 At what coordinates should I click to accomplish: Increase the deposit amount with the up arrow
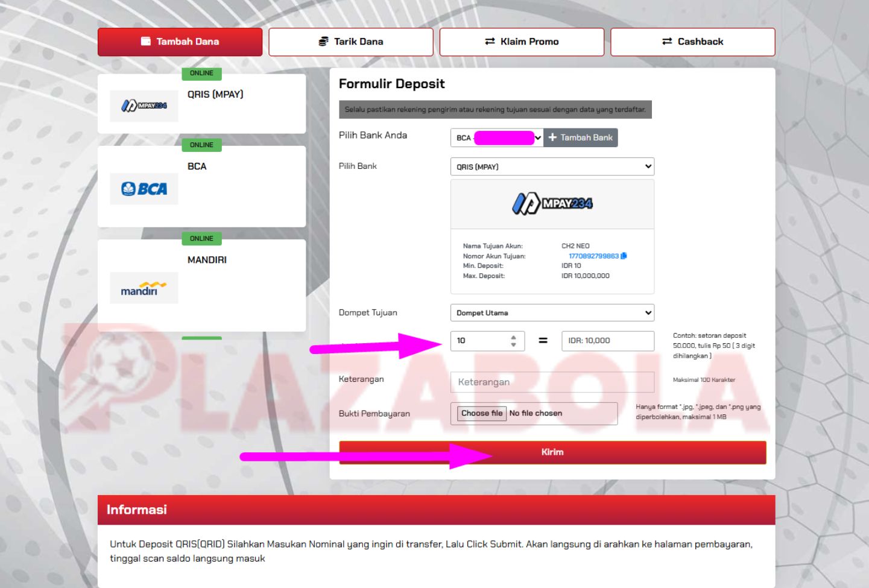pos(513,337)
